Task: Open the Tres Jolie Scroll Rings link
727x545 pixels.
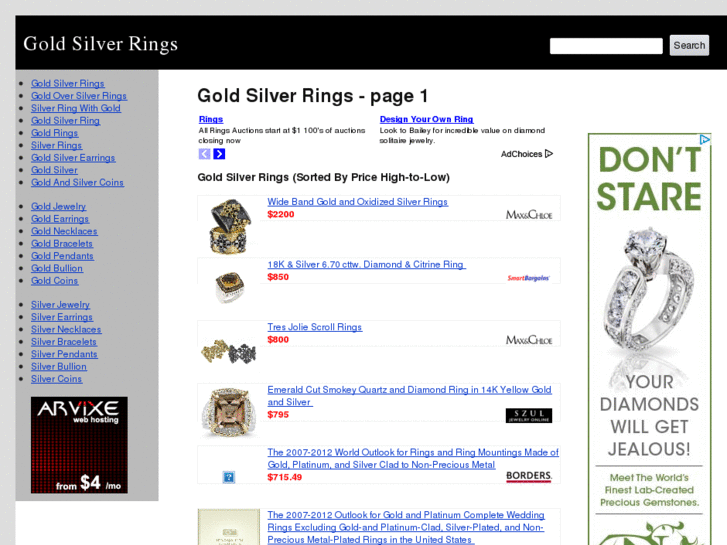Action: click(x=315, y=327)
